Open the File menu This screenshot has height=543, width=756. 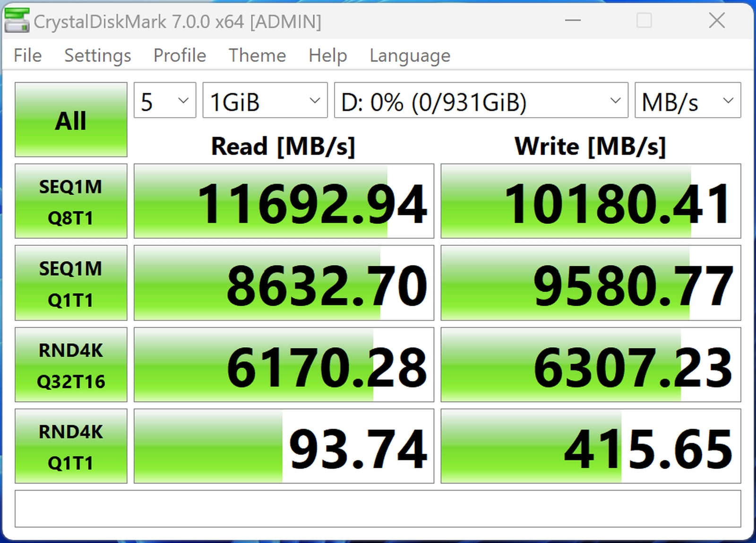click(28, 56)
